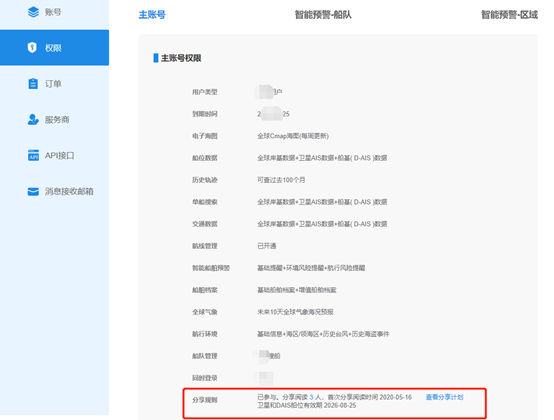The width and height of the screenshot is (554, 420).
Task: Click the 分享规则 row label
Action: pyautogui.click(x=205, y=400)
